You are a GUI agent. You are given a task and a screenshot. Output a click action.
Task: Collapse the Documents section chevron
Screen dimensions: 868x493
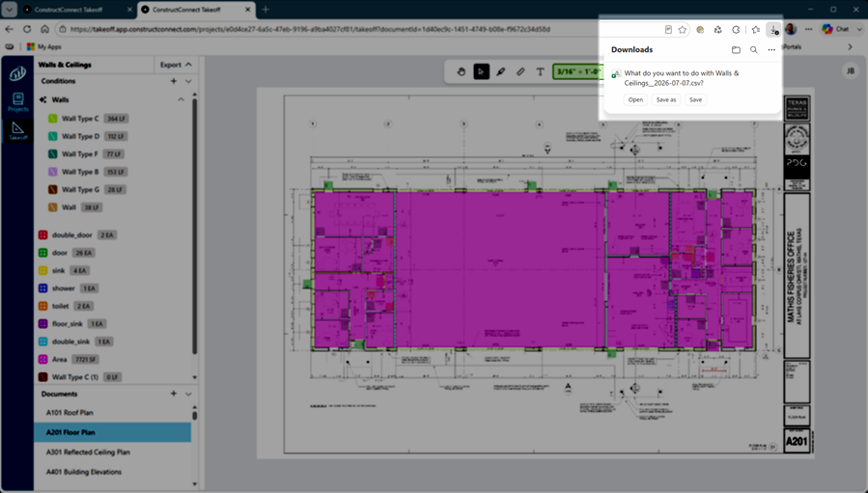coord(188,394)
